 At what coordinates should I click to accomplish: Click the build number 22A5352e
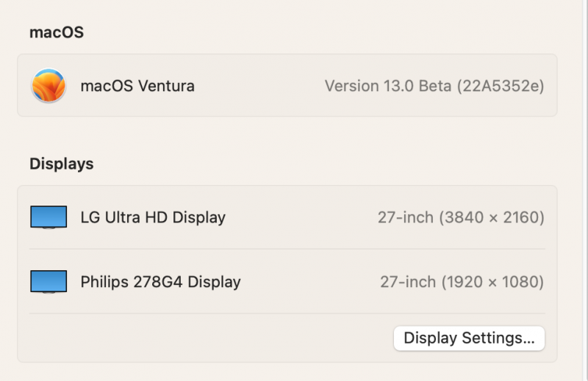pos(501,86)
